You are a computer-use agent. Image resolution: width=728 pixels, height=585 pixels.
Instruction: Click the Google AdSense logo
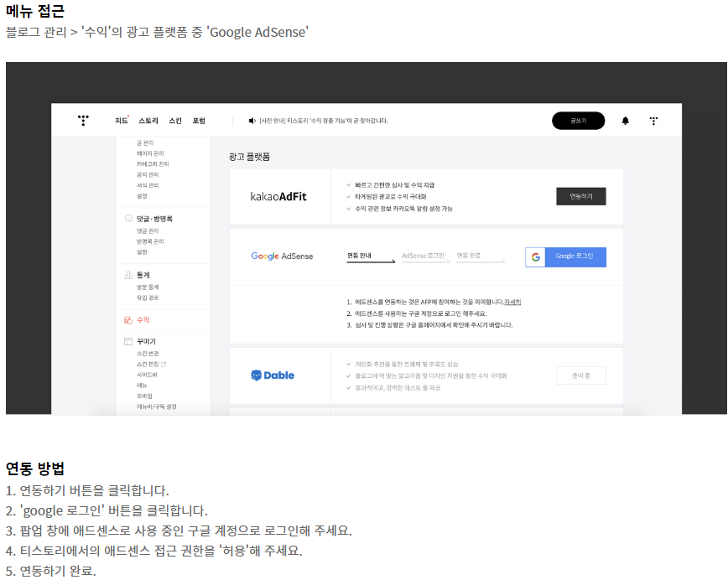[x=282, y=256]
